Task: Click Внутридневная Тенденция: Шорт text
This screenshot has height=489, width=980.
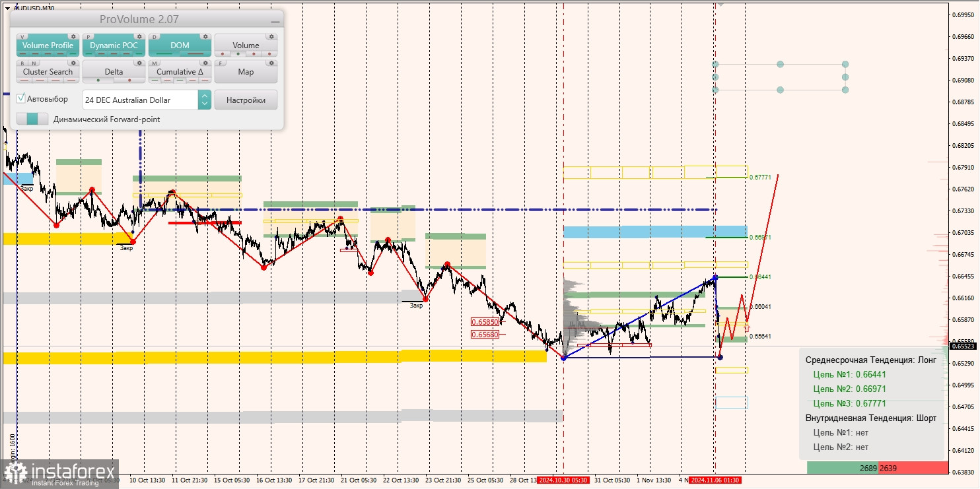Action: [x=871, y=418]
